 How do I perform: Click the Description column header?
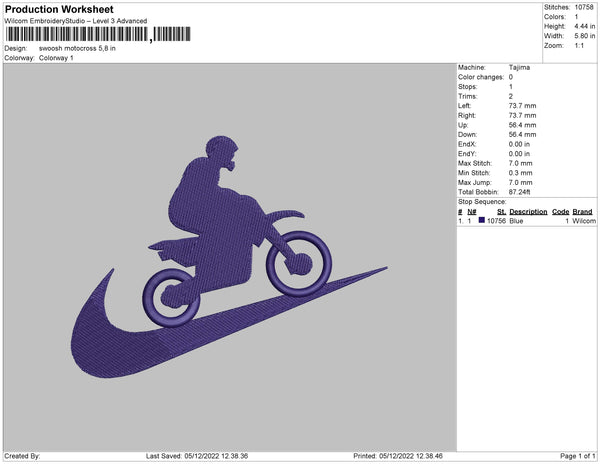point(528,212)
